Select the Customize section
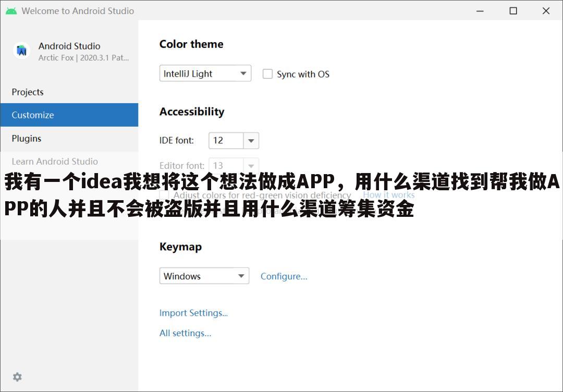Image resolution: width=563 pixels, height=392 pixels. [69, 115]
